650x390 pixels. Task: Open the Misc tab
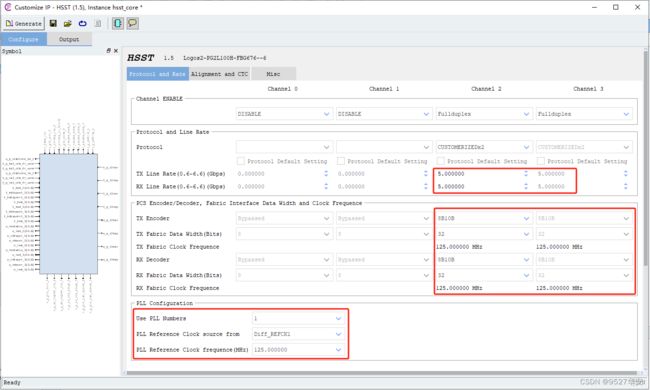[273, 74]
